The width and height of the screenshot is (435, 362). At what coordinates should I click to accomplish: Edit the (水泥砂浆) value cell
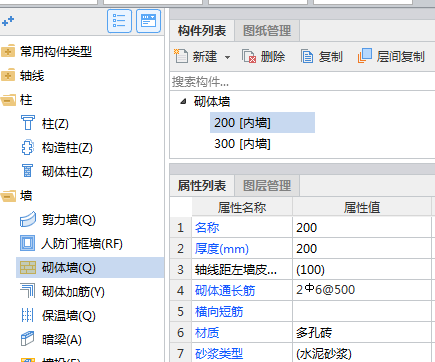click(362, 353)
